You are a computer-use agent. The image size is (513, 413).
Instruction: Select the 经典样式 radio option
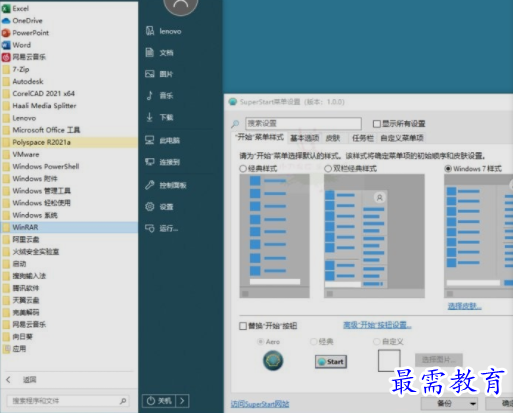tap(243, 169)
